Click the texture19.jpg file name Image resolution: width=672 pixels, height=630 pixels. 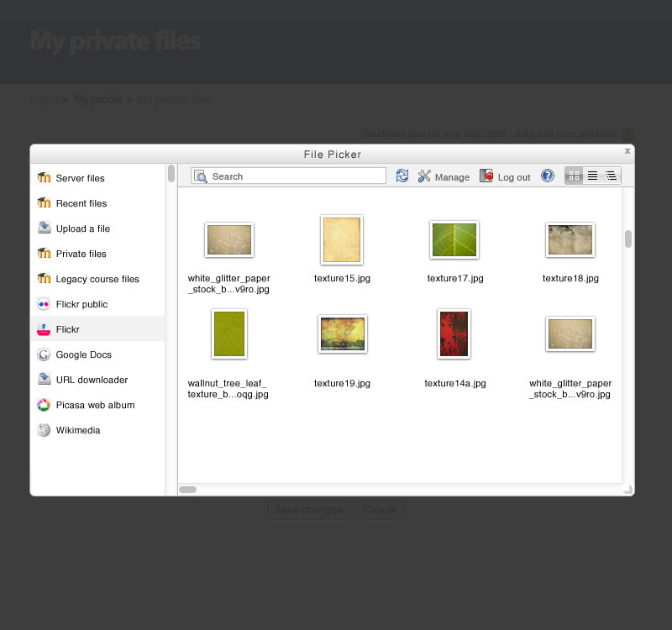pyautogui.click(x=342, y=383)
